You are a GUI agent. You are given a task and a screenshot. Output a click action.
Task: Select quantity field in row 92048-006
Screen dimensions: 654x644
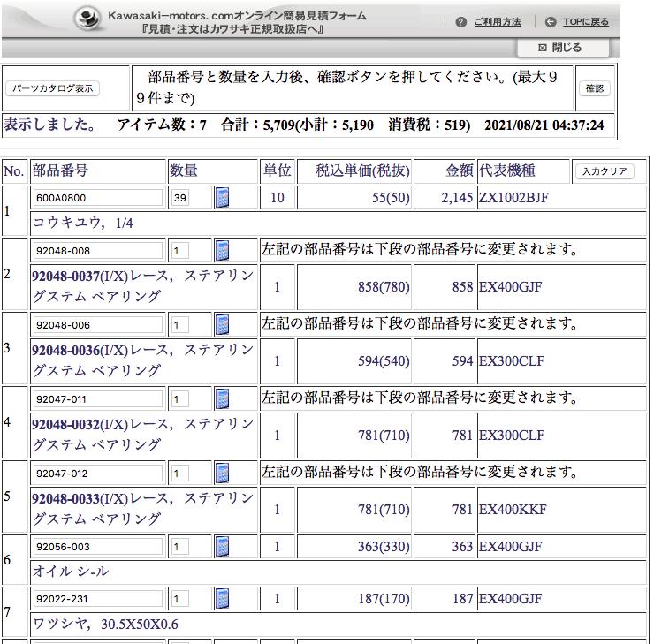(x=180, y=325)
